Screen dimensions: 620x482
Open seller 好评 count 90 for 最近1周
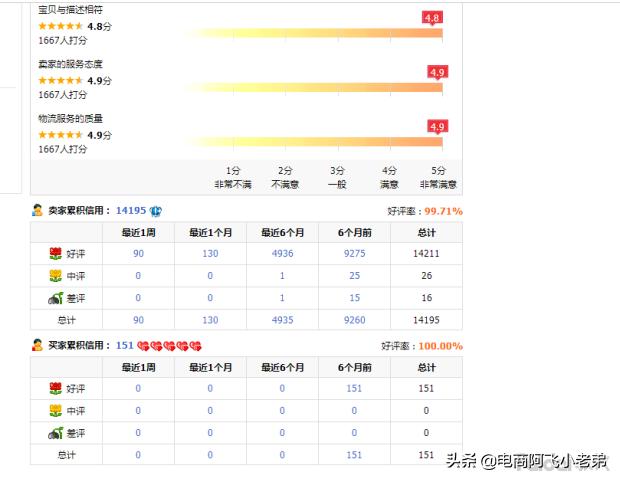(138, 253)
